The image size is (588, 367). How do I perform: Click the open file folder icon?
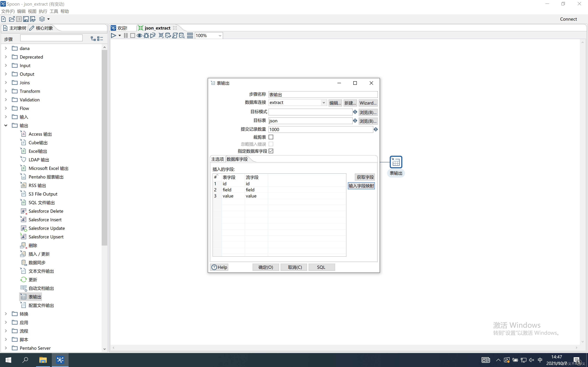(12, 19)
